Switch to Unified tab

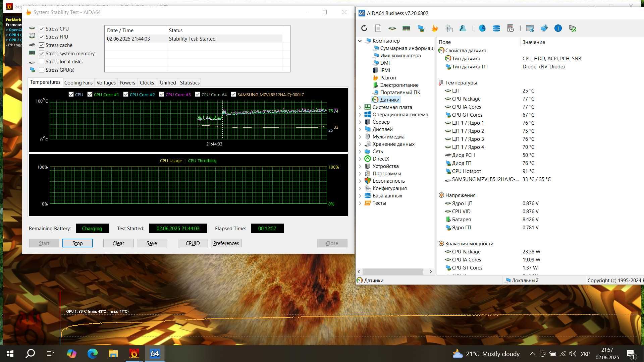pyautogui.click(x=168, y=83)
